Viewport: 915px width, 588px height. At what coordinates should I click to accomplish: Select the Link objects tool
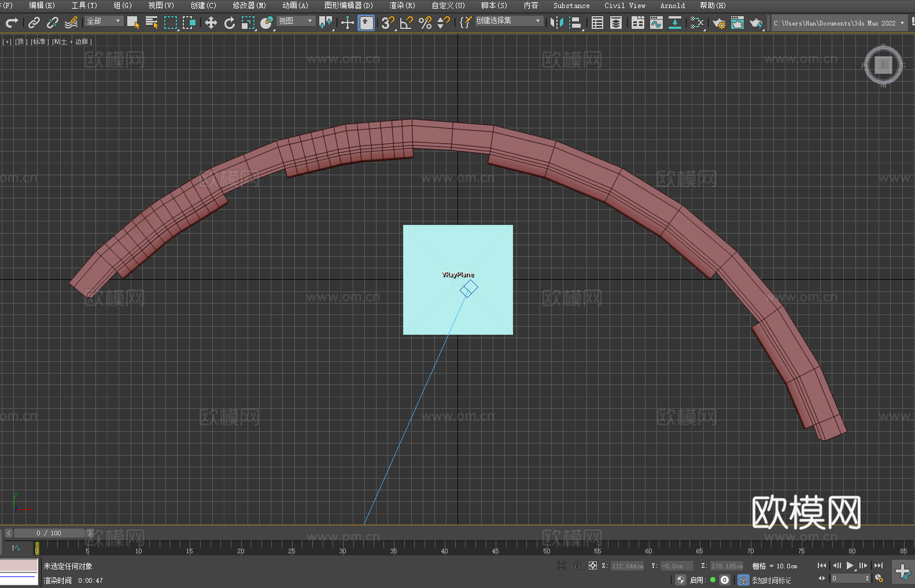click(34, 23)
